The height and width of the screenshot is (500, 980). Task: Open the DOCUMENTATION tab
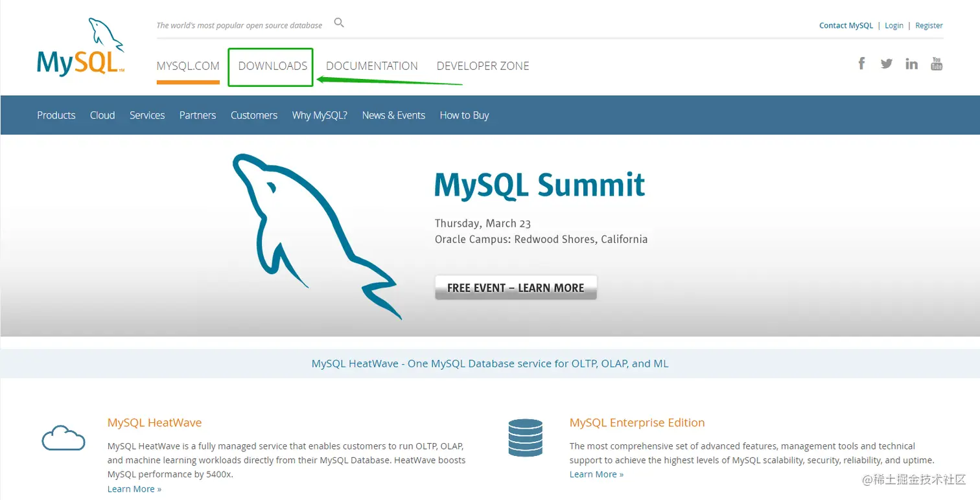pyautogui.click(x=372, y=66)
